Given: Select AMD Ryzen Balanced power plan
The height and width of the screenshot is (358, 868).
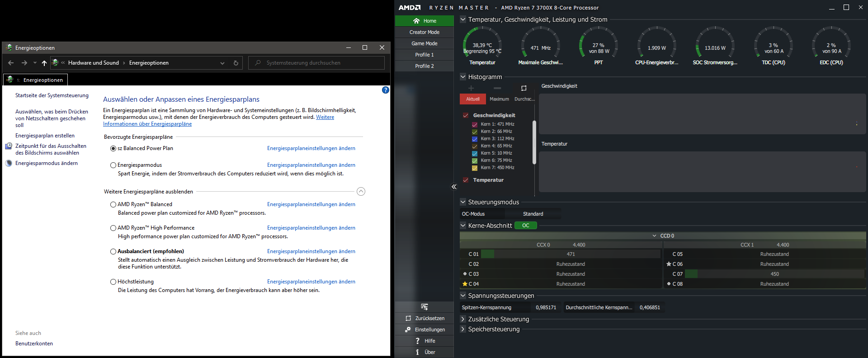Looking at the screenshot, I should (x=113, y=205).
